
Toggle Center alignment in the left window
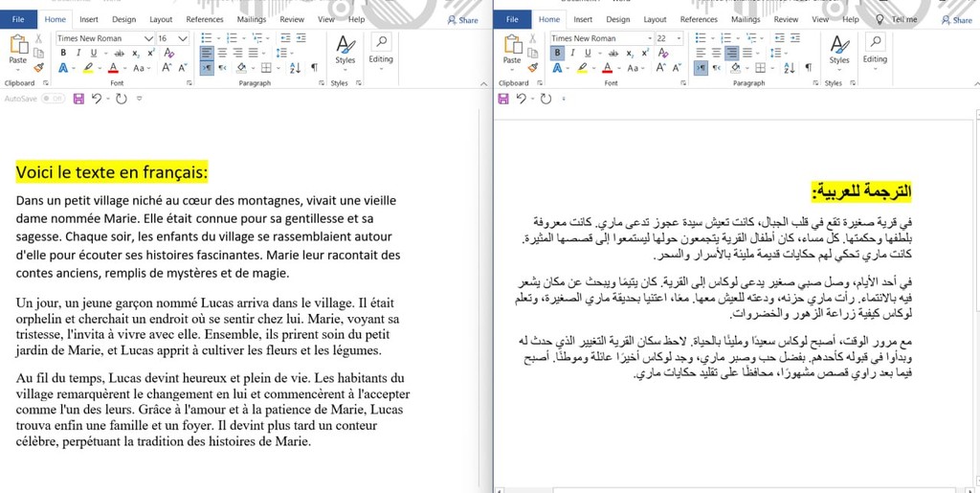click(221, 53)
